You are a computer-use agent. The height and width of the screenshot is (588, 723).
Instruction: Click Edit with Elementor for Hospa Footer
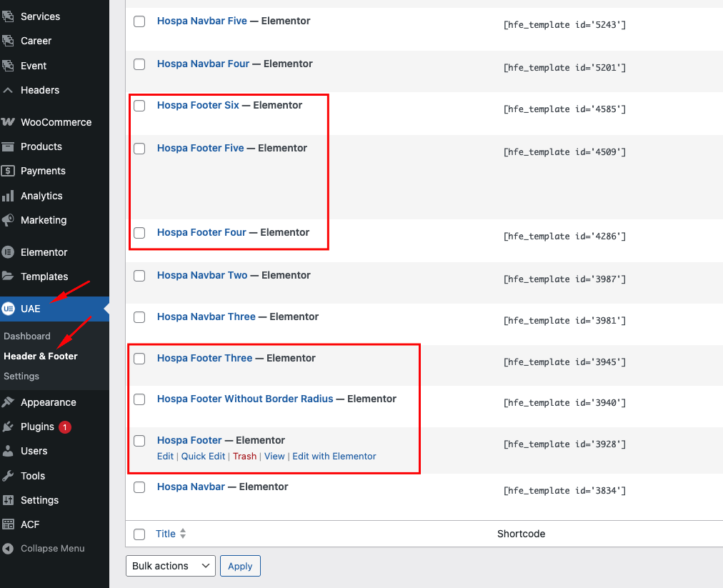pos(334,456)
